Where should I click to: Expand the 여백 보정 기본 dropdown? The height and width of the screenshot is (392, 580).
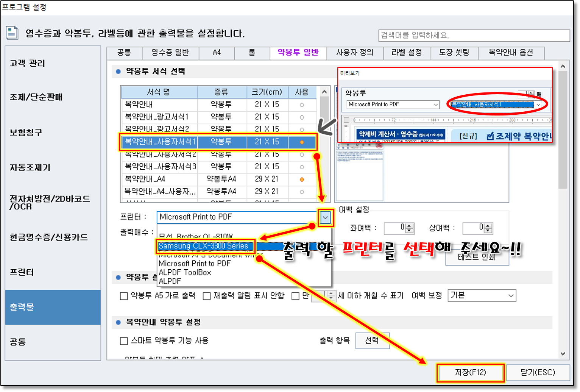[x=511, y=295]
